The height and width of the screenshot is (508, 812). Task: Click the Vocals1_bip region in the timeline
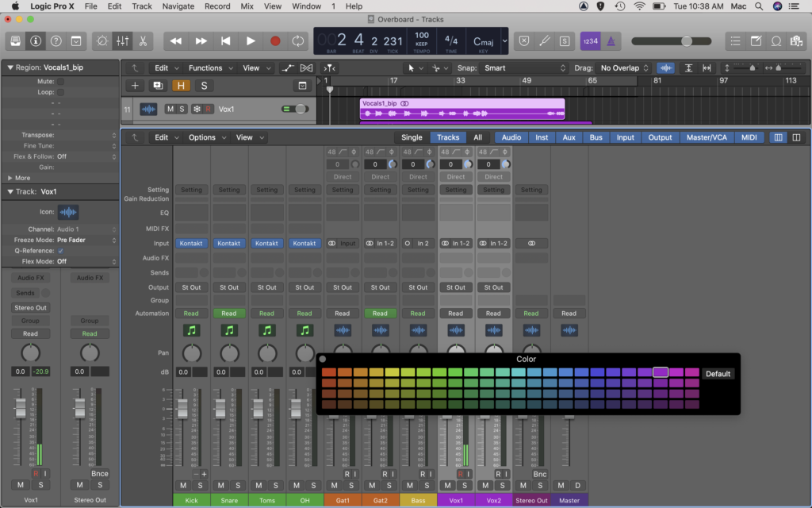pos(460,111)
